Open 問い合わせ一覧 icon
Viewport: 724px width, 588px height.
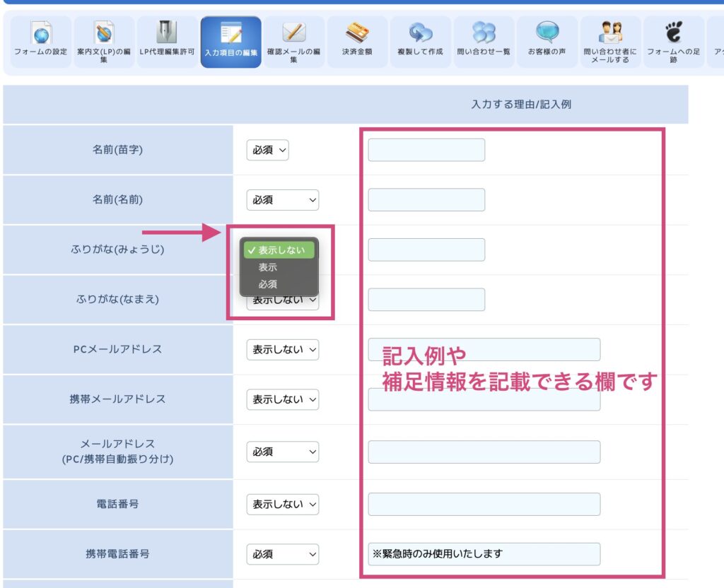pyautogui.click(x=484, y=33)
